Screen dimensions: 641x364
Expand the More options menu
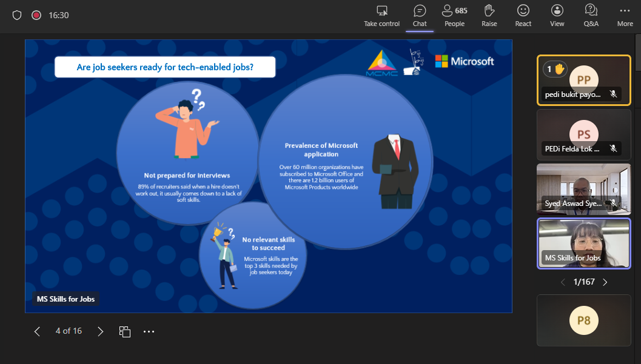pyautogui.click(x=625, y=11)
